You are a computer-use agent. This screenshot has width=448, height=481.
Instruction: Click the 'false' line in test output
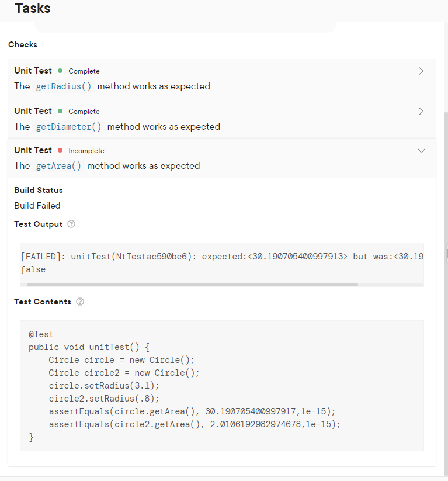point(33,269)
